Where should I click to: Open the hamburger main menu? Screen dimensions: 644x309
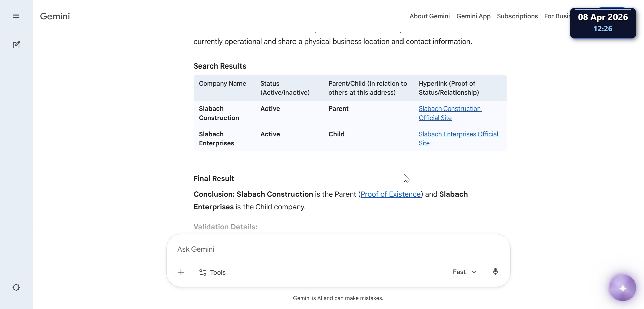pos(16,16)
